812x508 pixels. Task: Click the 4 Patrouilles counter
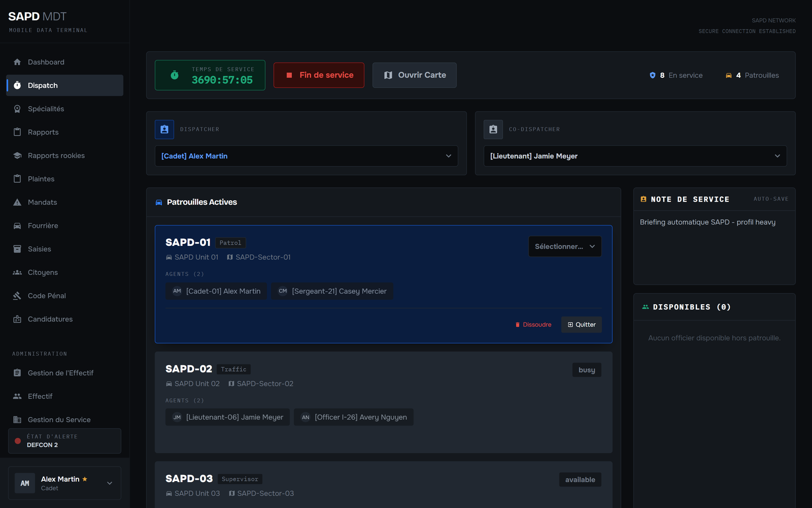[x=752, y=75]
